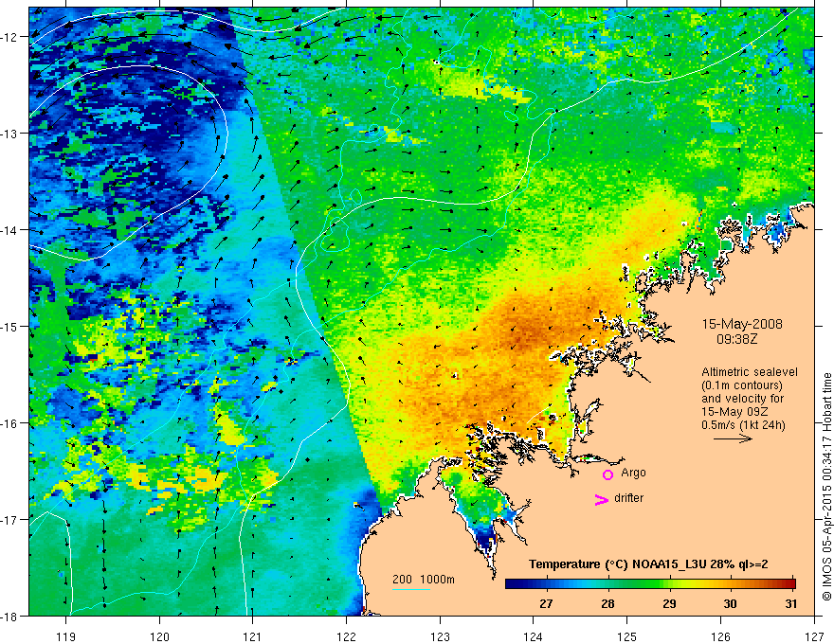This screenshot has height=644, width=834.
Task: Click the '200 1000m' depth contour label
Action: (x=424, y=580)
